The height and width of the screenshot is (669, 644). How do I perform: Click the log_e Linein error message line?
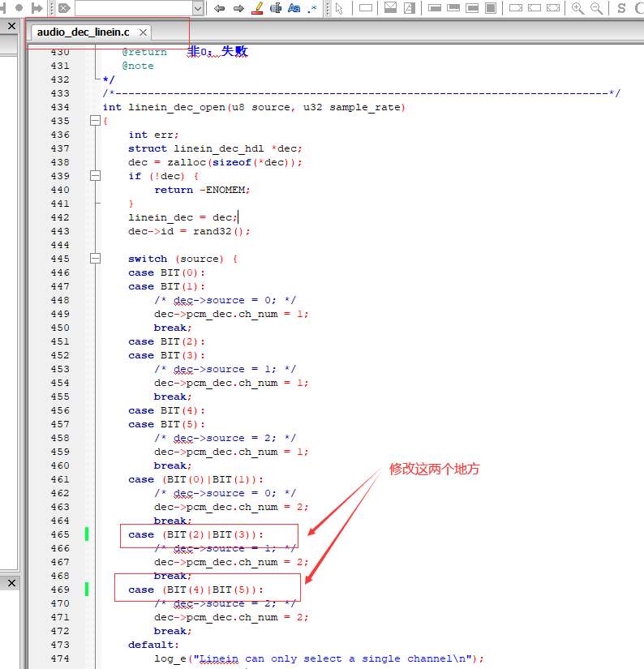[319, 658]
